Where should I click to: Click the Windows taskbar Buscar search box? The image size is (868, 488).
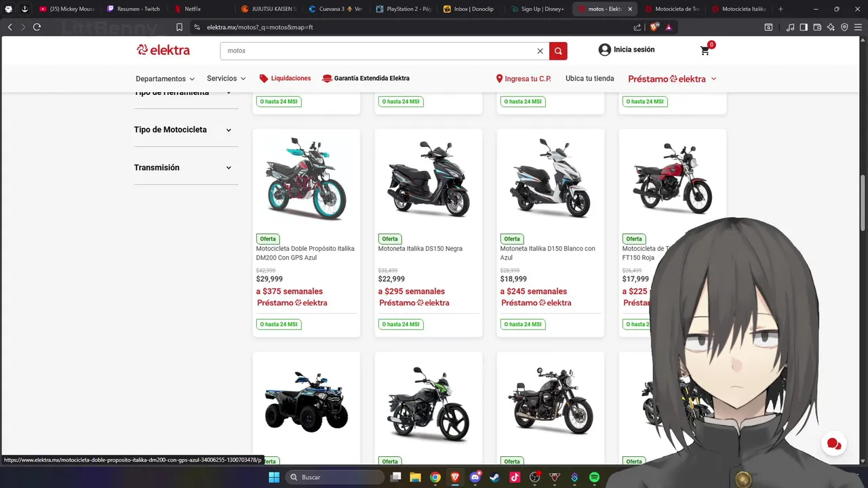[x=334, y=477]
